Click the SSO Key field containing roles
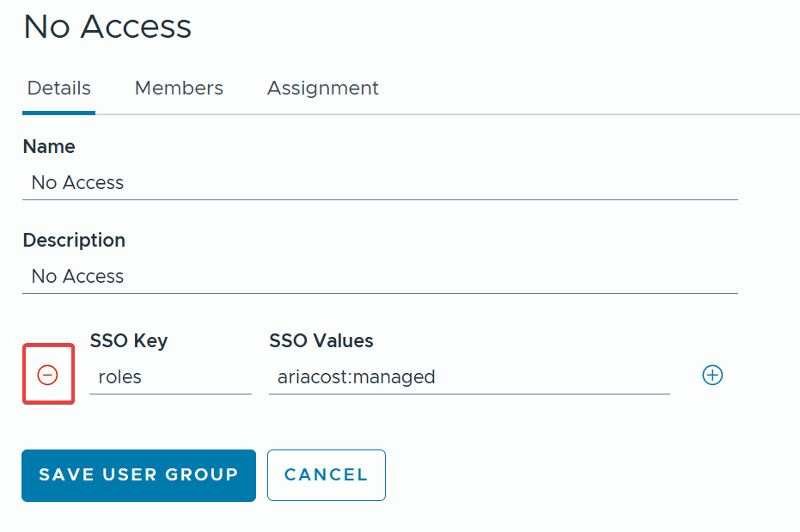The width and height of the screenshot is (800, 532). tap(170, 376)
